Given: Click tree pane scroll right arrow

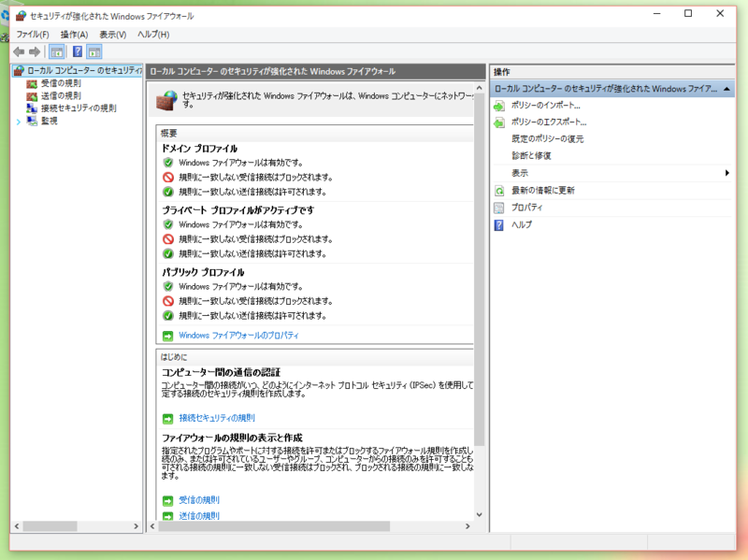Looking at the screenshot, I should pos(136,526).
